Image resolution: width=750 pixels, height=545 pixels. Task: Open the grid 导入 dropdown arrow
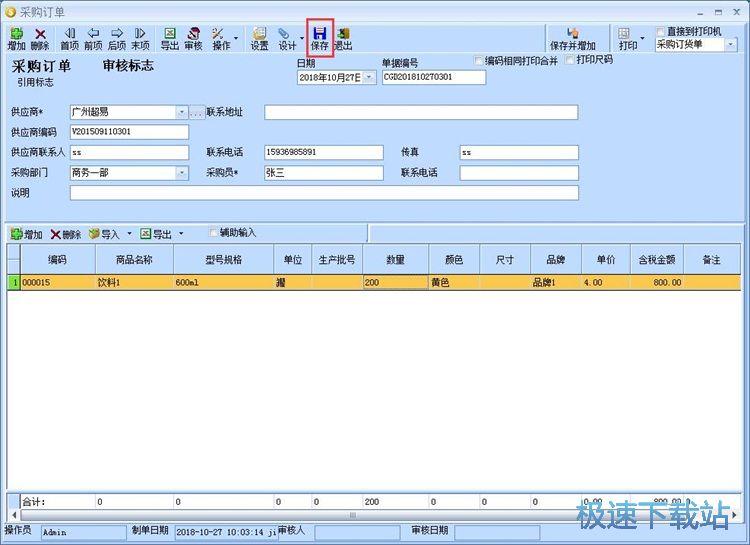click(129, 234)
